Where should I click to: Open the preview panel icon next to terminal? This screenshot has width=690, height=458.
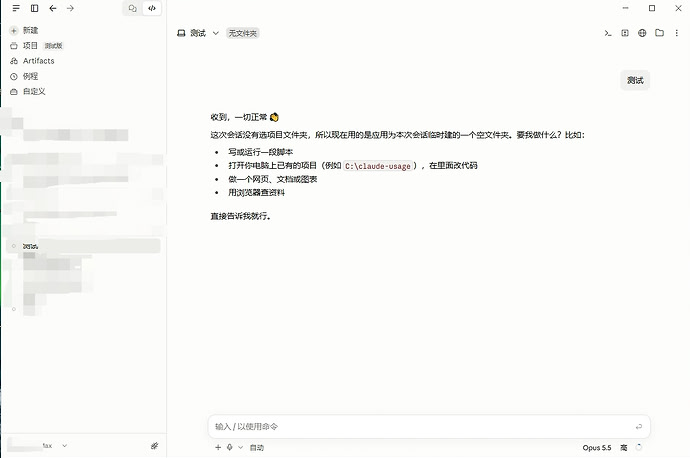(625, 33)
